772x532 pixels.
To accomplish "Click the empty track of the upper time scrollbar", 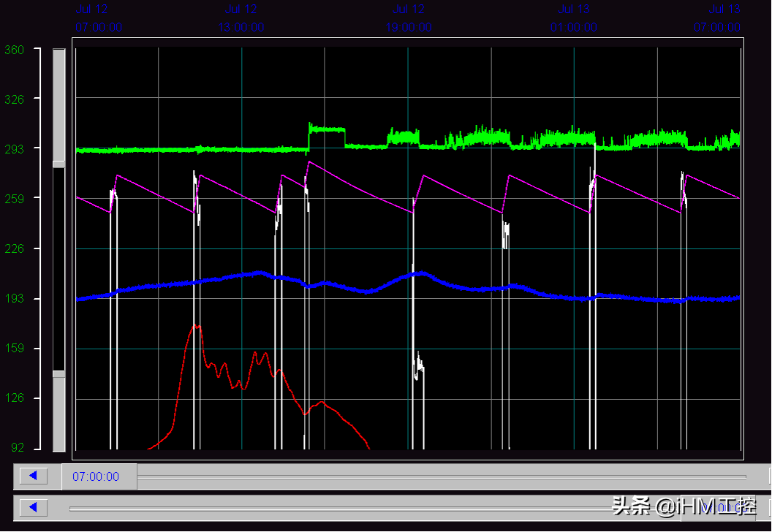I will coord(439,476).
